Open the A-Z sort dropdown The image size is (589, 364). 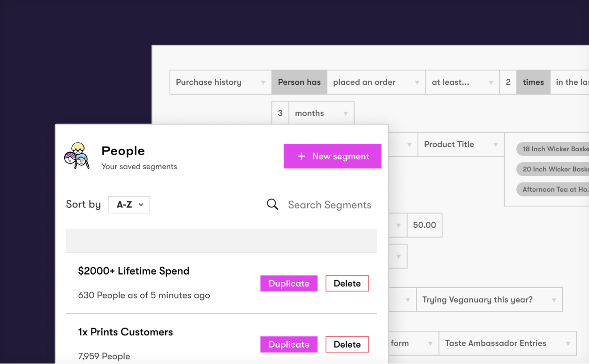[x=129, y=205]
